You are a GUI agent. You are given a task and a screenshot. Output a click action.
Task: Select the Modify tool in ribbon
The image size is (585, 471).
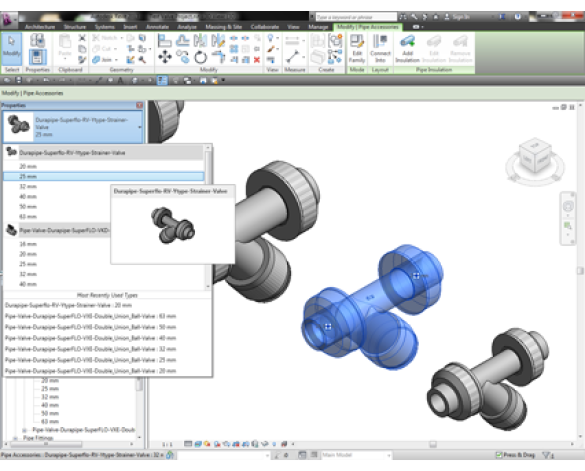click(x=12, y=49)
